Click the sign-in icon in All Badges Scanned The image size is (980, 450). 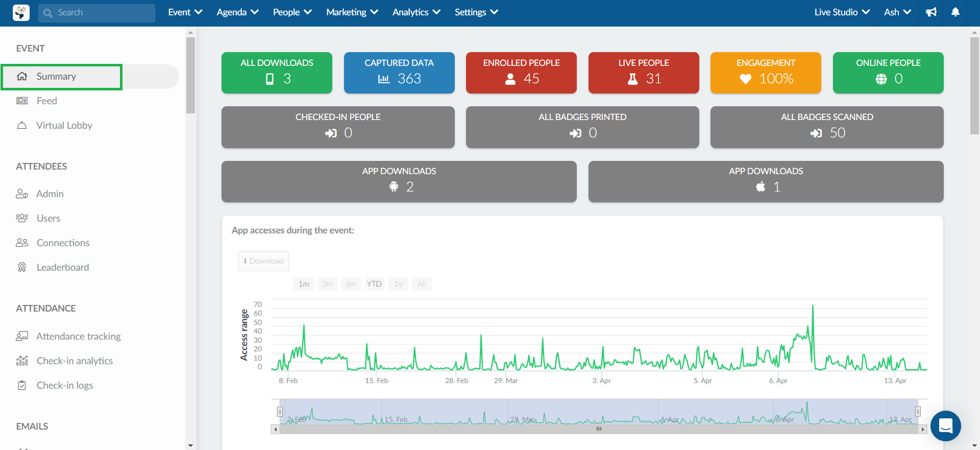point(816,133)
